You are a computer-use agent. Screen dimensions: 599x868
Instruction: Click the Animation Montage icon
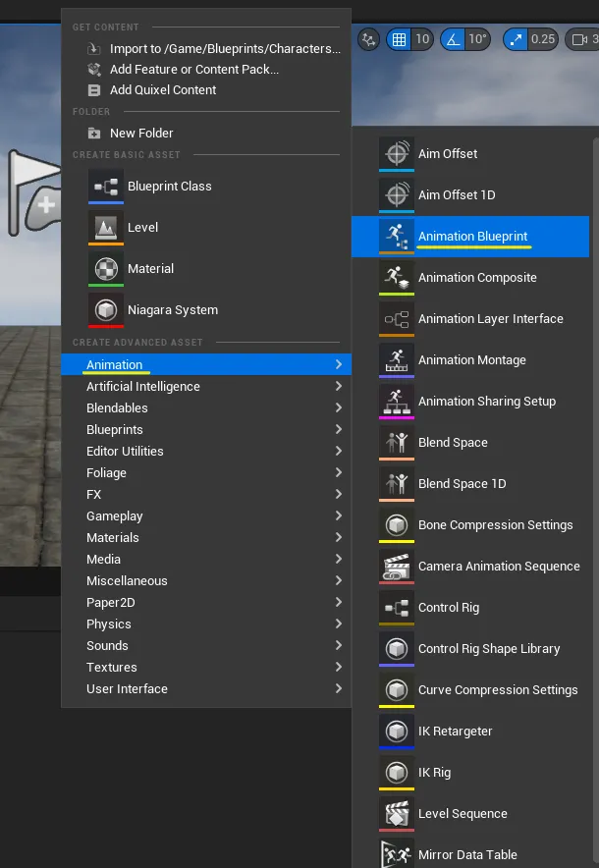point(397,359)
